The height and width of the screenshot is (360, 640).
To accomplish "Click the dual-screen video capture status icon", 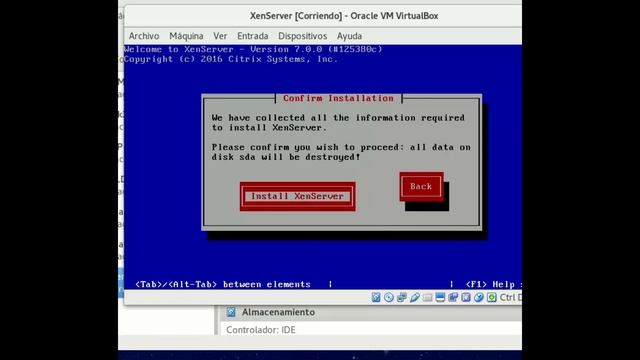I will pos(453,298).
